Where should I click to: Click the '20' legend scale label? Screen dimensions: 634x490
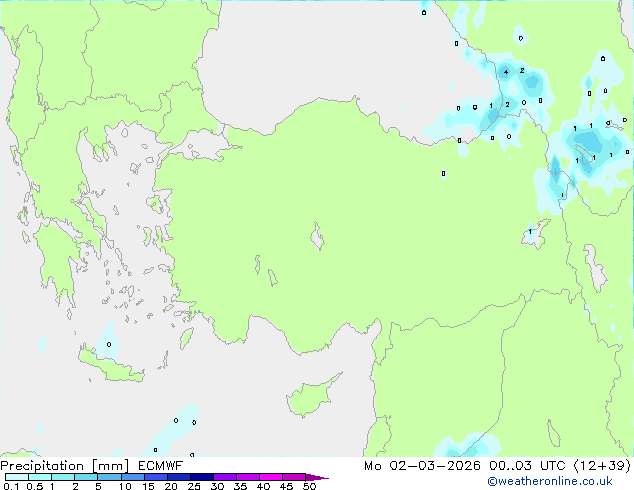click(x=171, y=486)
